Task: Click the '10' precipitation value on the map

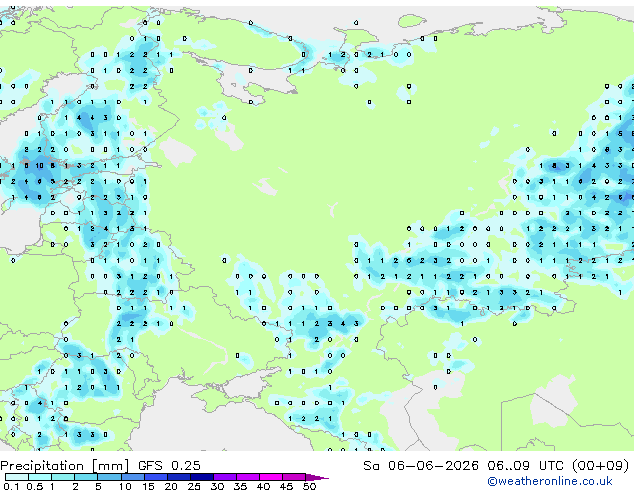Action: [x=39, y=165]
